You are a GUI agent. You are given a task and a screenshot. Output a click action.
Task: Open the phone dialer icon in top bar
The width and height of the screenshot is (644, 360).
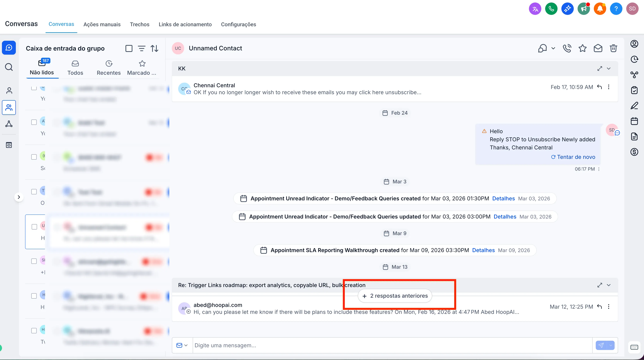point(551,8)
